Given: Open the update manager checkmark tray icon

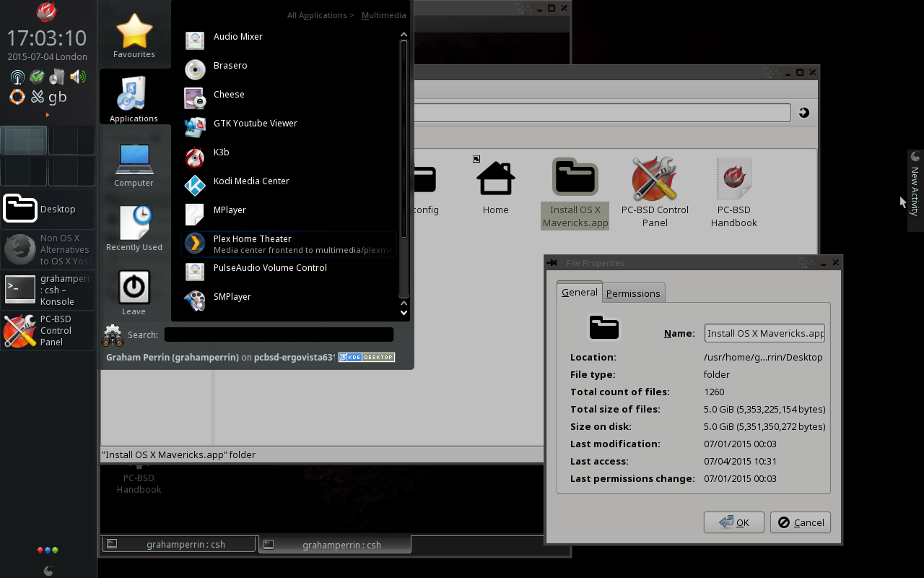Looking at the screenshot, I should pyautogui.click(x=37, y=77).
